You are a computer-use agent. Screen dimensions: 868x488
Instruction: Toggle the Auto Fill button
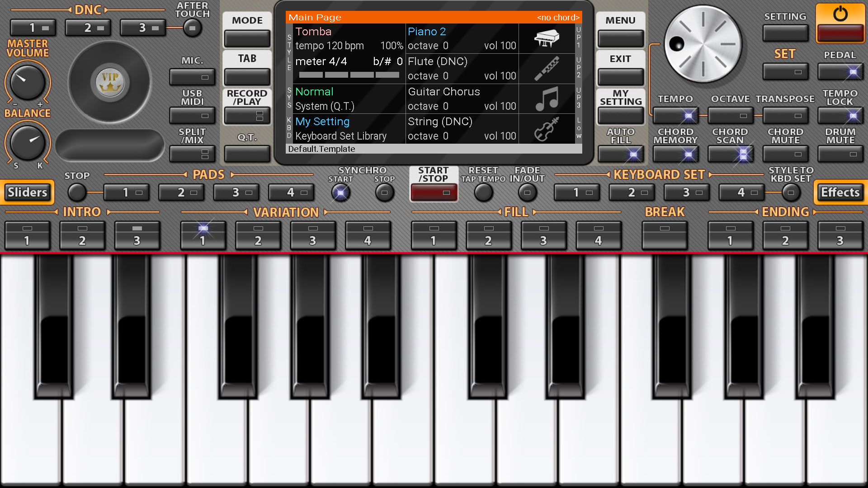click(621, 154)
